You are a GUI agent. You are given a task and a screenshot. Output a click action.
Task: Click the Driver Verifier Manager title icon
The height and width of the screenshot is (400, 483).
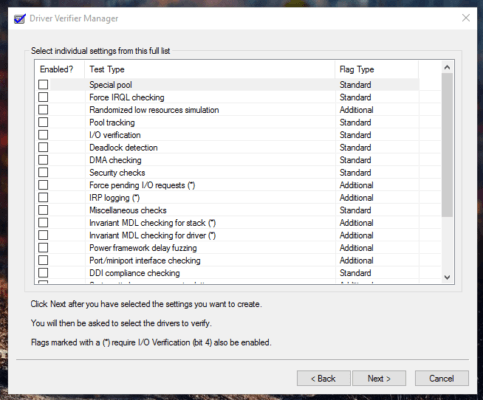20,18
